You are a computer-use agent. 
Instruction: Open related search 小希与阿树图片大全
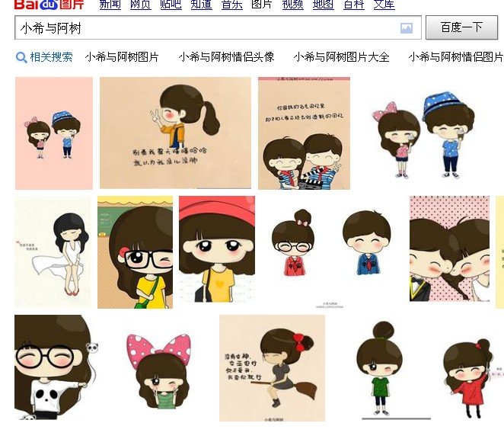341,57
